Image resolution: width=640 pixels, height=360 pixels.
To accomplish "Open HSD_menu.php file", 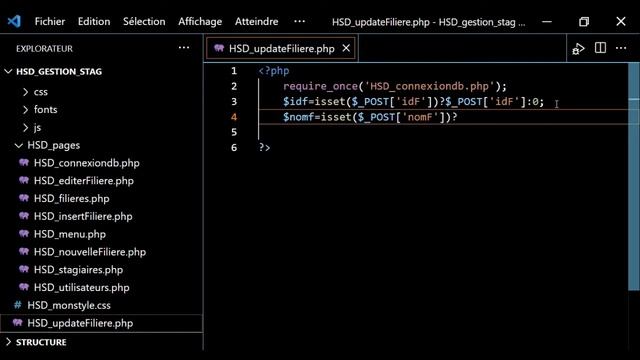I will [101, 234].
